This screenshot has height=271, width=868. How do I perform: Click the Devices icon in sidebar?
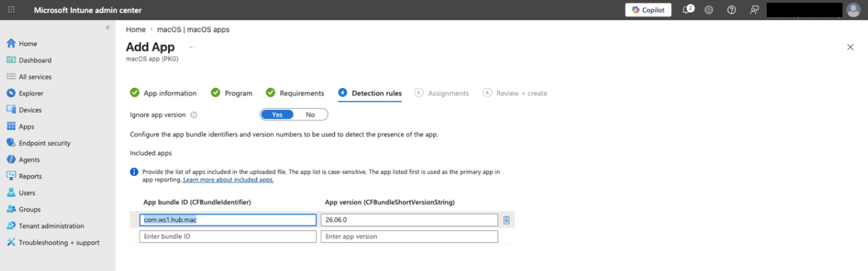(x=11, y=109)
